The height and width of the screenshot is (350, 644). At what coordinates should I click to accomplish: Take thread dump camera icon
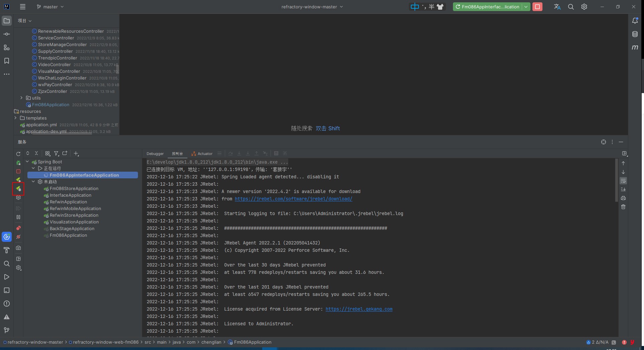click(18, 248)
